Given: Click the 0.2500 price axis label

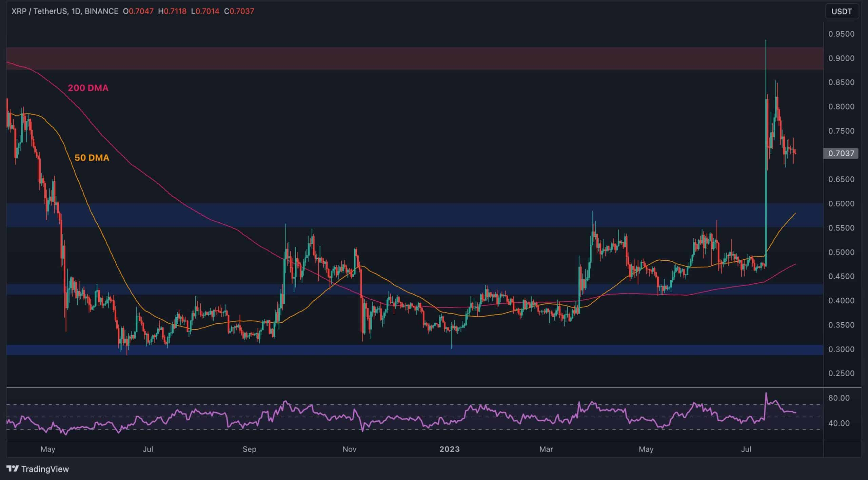Looking at the screenshot, I should [x=841, y=373].
